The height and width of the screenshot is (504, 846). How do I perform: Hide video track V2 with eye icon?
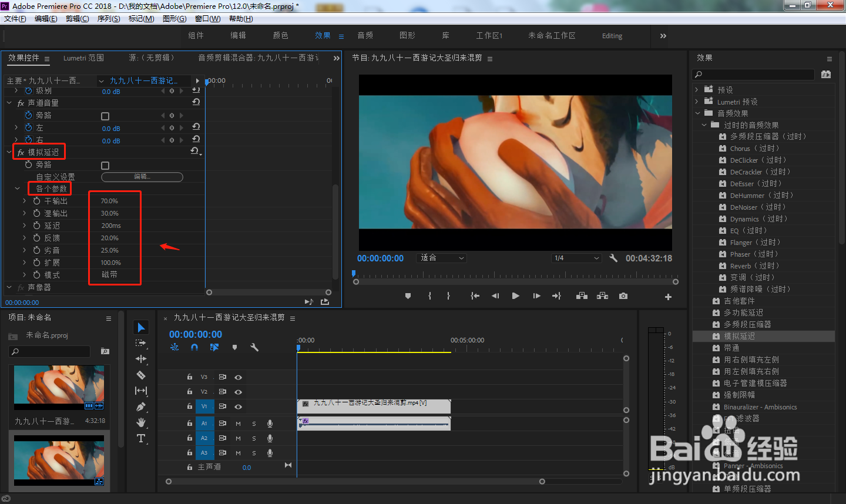tap(238, 392)
